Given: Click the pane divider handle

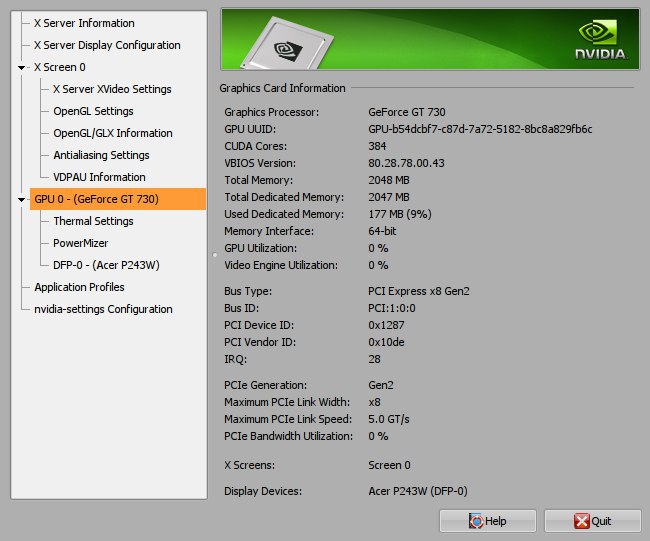Looking at the screenshot, I should pos(215,255).
